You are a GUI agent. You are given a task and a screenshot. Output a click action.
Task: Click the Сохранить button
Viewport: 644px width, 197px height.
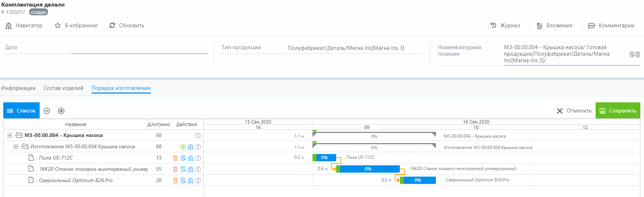[x=618, y=111]
